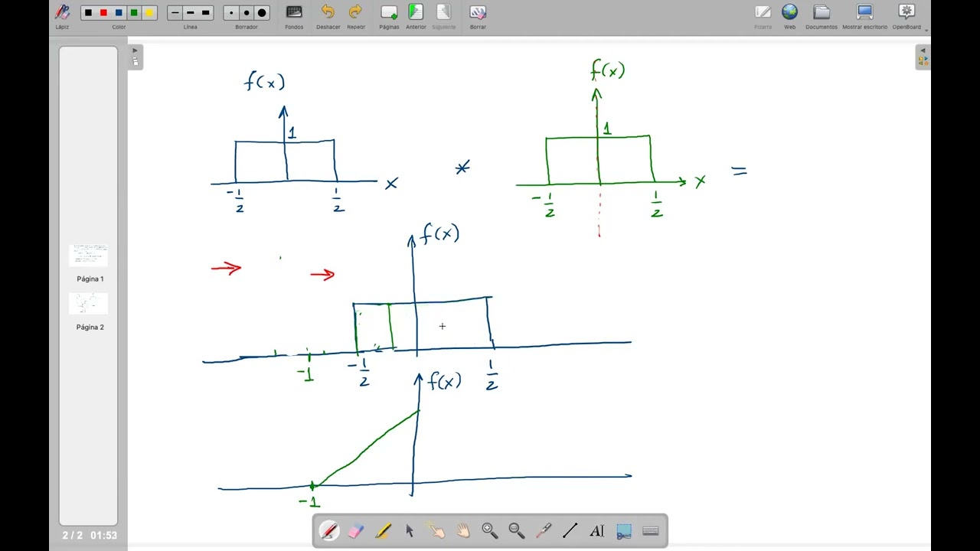This screenshot has height=551, width=980.
Task: Show the virtual keyboard
Action: point(651,530)
